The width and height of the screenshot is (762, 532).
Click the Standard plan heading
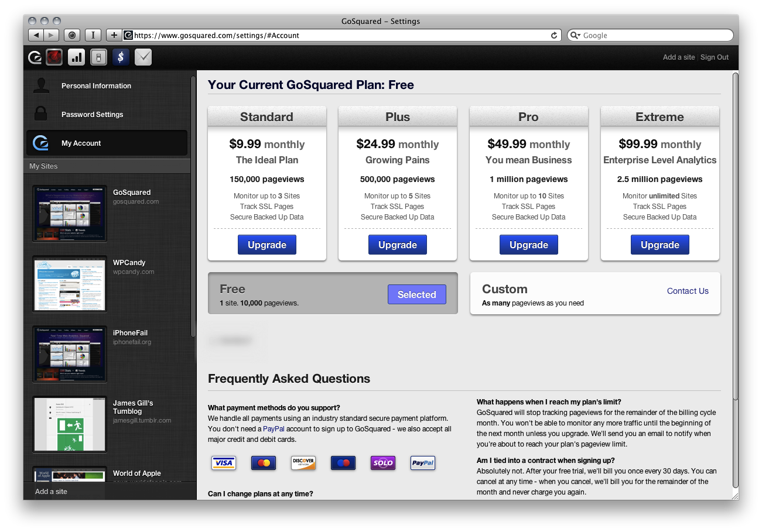[266, 117]
